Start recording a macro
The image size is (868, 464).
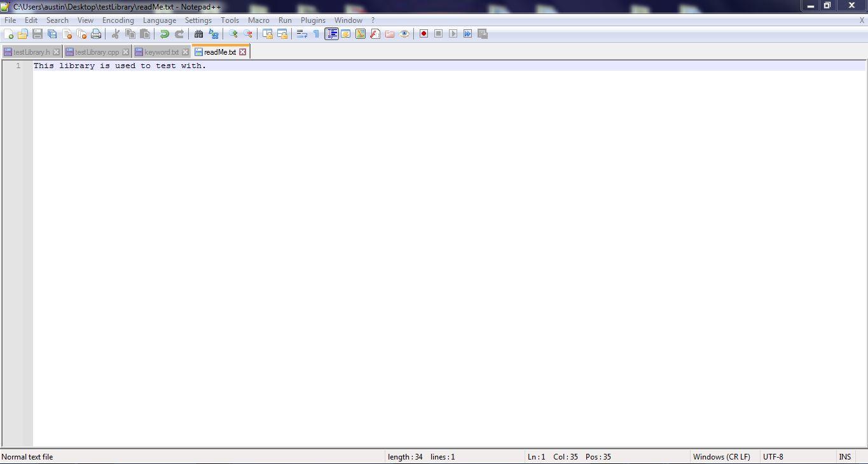click(x=423, y=34)
